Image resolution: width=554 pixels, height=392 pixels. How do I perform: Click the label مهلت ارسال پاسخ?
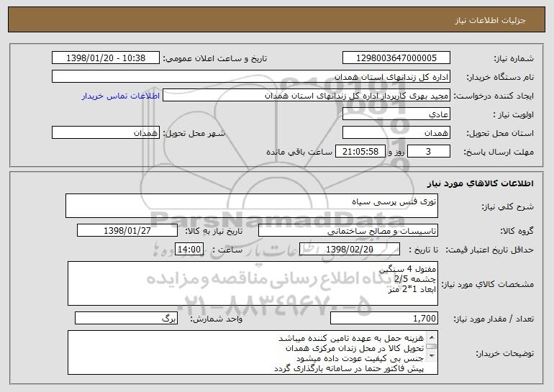pyautogui.click(x=499, y=152)
